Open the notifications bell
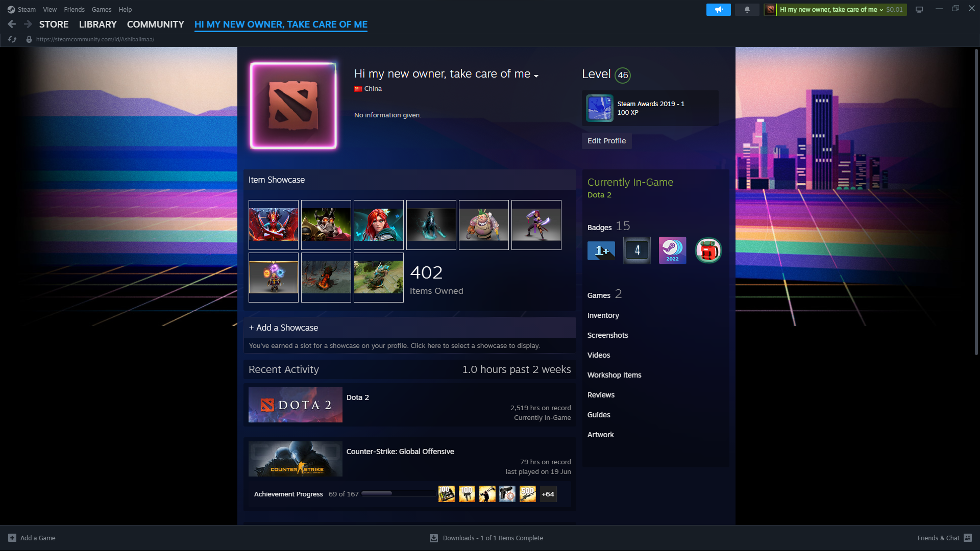Image resolution: width=980 pixels, height=551 pixels. pyautogui.click(x=747, y=10)
